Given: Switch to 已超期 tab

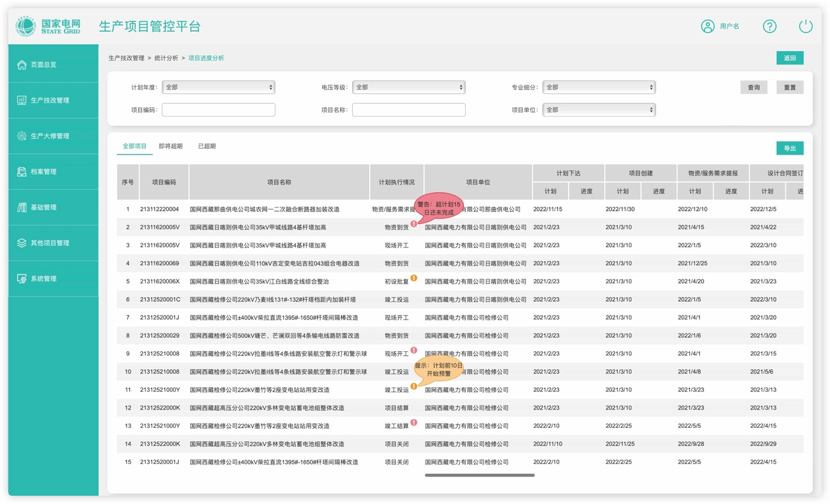Looking at the screenshot, I should pos(207,146).
